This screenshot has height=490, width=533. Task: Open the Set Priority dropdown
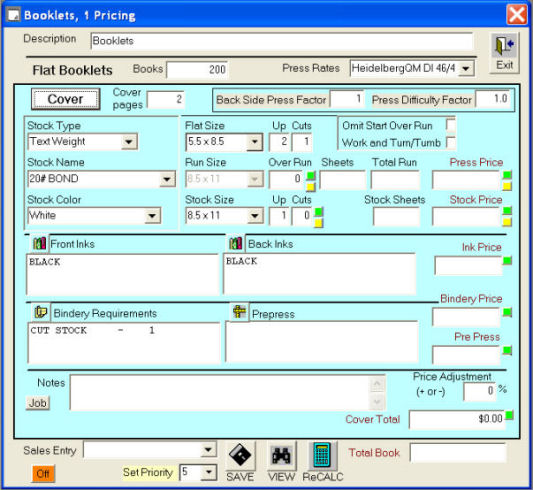[x=209, y=472]
